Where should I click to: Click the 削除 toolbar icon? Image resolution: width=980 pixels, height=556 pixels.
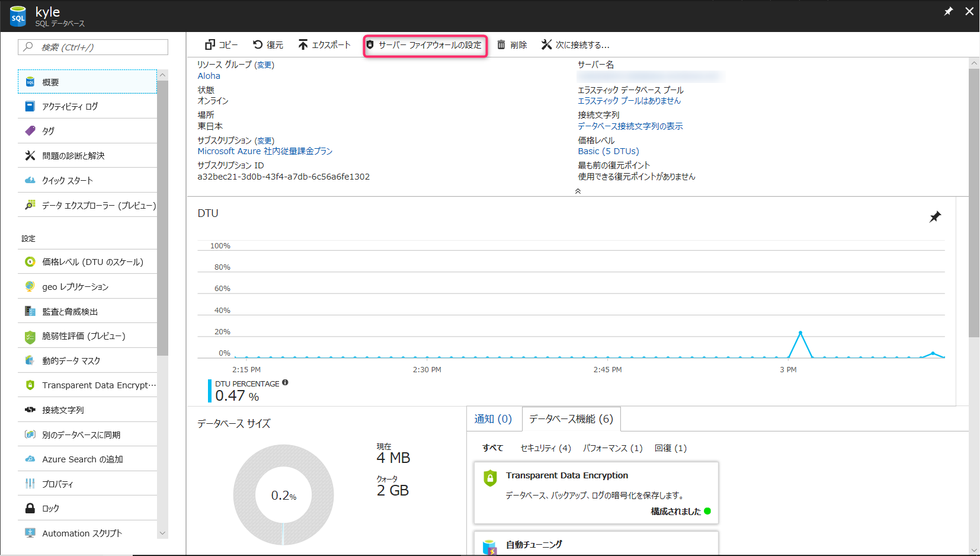512,44
